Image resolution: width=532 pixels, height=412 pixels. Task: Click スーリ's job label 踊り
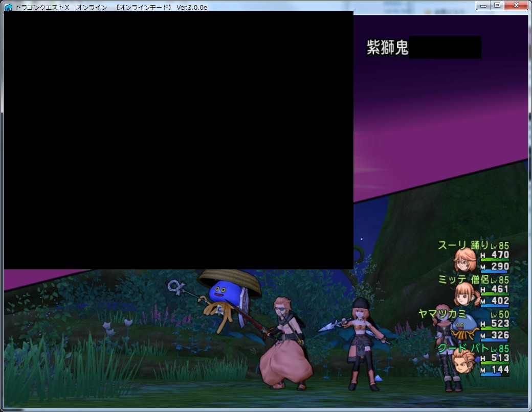coord(480,245)
